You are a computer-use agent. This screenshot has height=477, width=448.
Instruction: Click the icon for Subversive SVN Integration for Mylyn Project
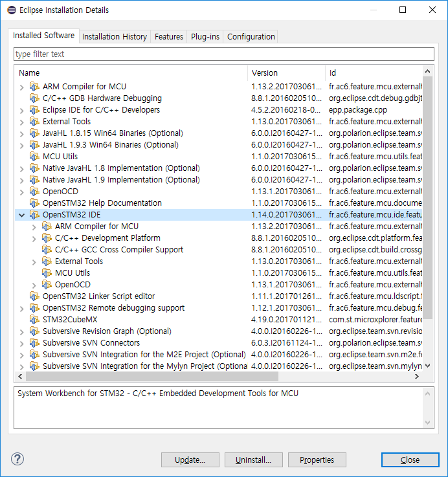[34, 366]
